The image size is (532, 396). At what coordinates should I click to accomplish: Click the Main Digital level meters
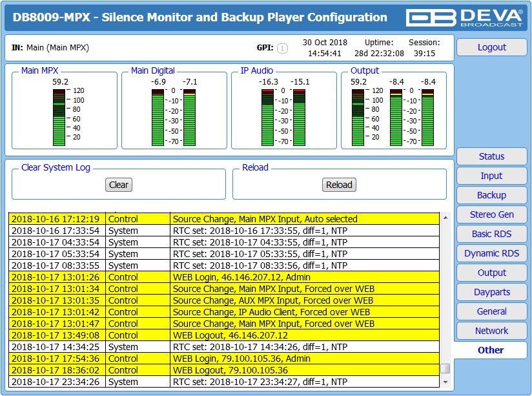(x=174, y=118)
